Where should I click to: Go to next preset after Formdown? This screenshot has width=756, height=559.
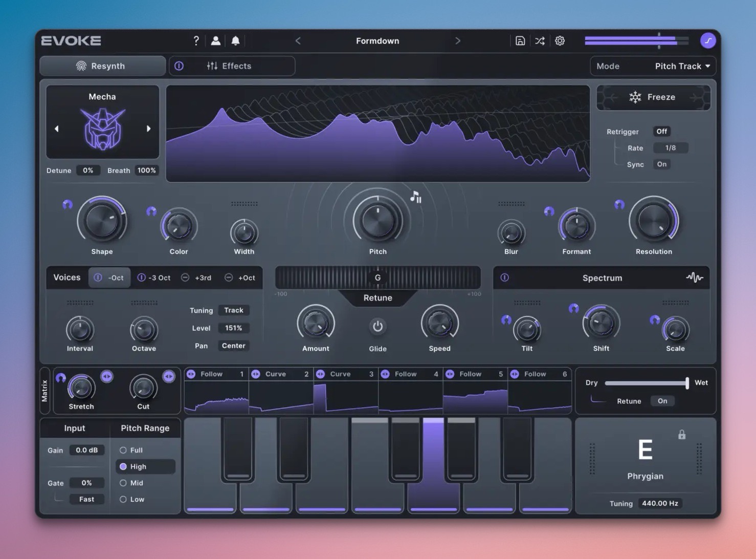(x=457, y=41)
